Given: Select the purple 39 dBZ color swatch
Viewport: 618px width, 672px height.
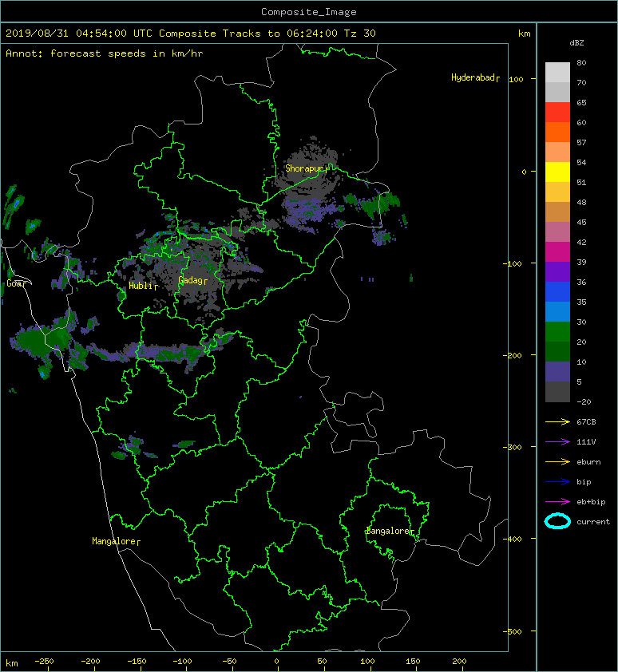Looking at the screenshot, I should coord(557,272).
